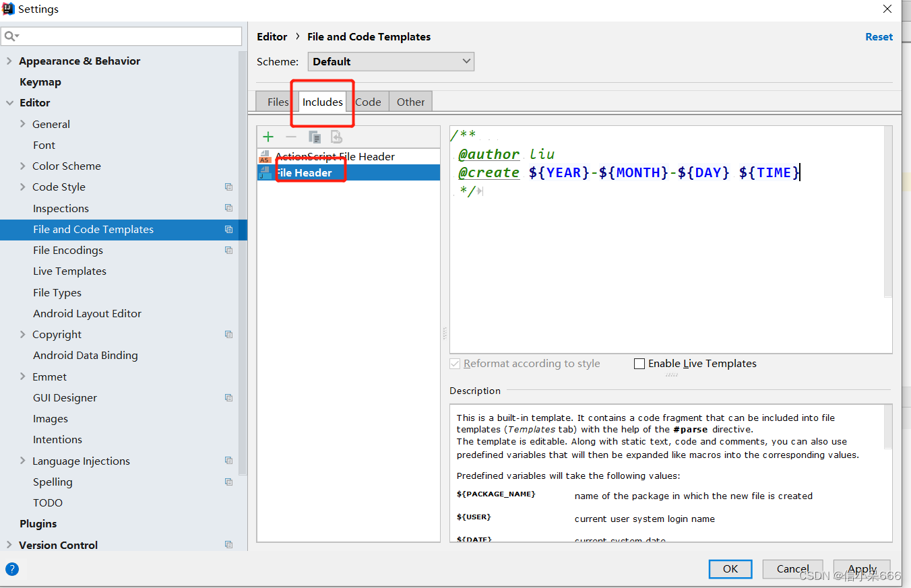Open Live Templates settings
Screen dimensions: 911x588
tap(69, 271)
